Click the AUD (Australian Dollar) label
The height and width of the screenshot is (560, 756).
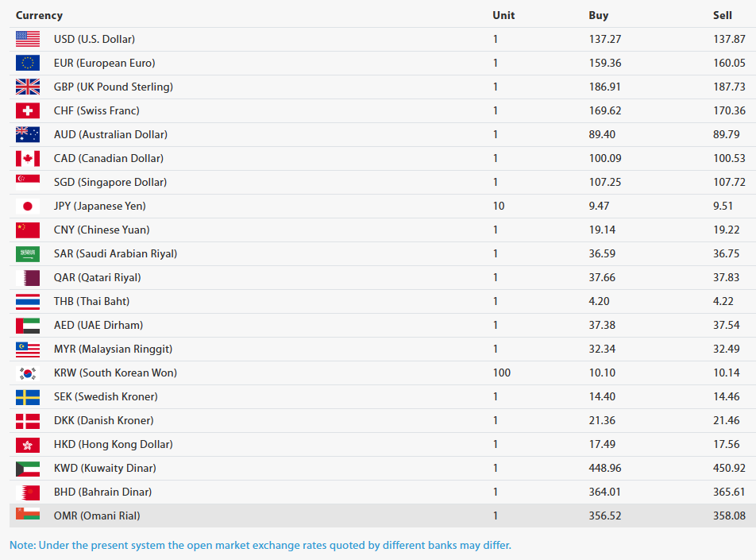click(x=110, y=134)
